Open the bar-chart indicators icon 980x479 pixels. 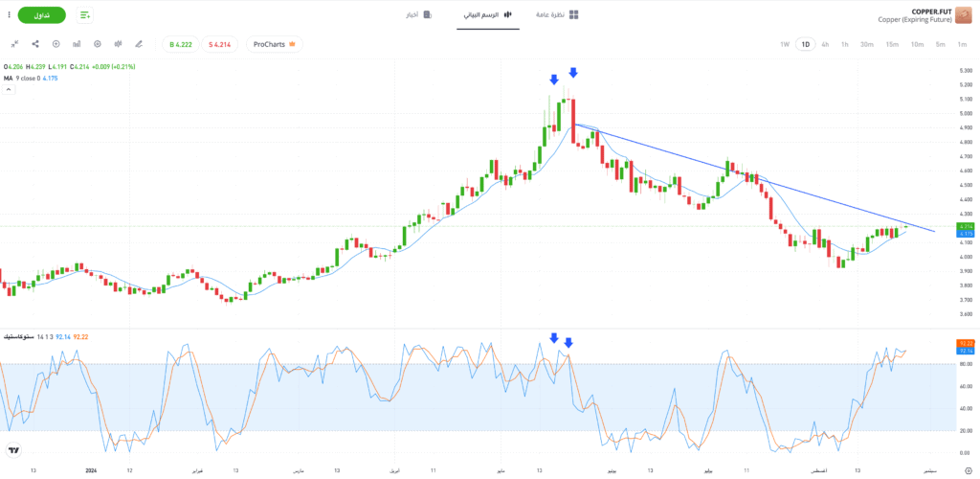[77, 44]
